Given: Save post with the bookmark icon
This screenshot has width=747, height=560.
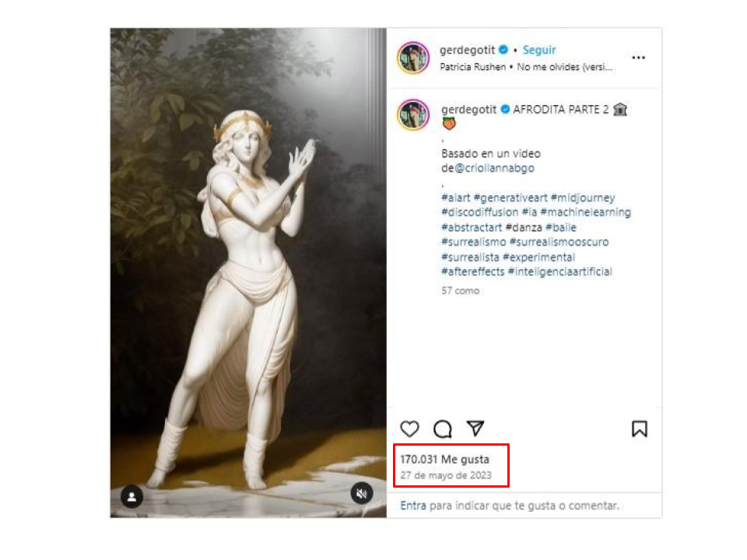Looking at the screenshot, I should (640, 429).
